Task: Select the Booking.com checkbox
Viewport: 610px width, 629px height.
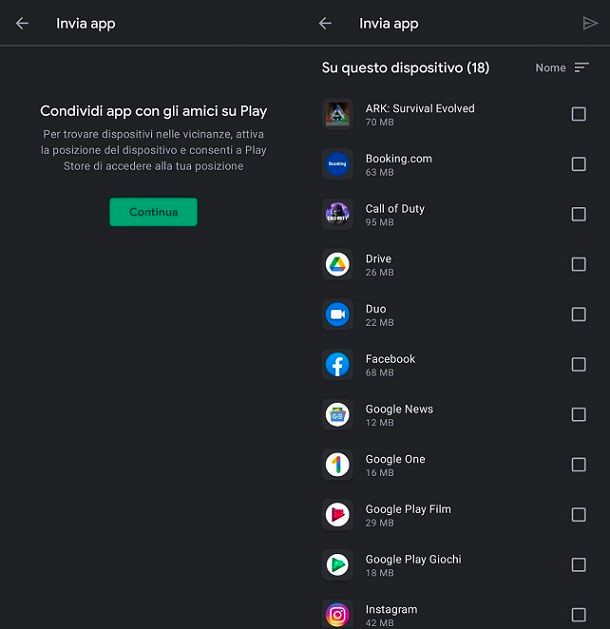Action: tap(578, 164)
